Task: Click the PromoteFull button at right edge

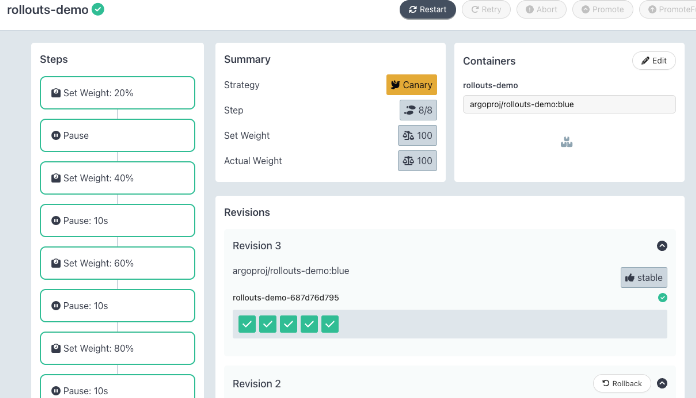Action: [668, 9]
